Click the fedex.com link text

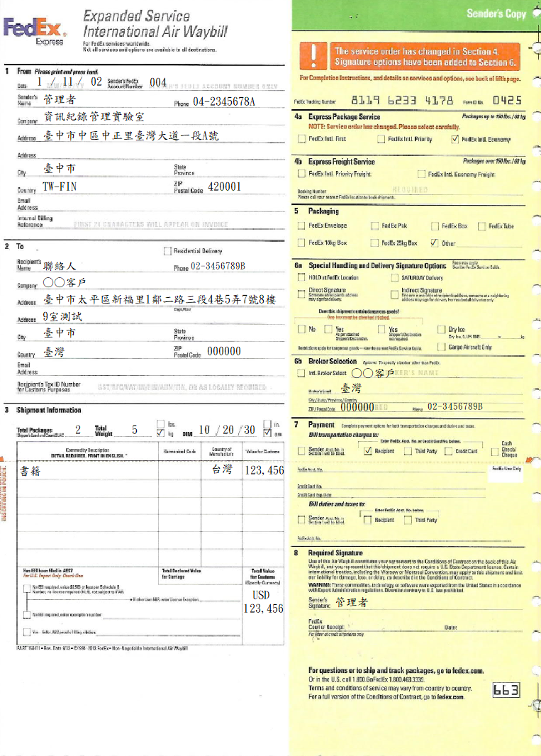(x=468, y=671)
